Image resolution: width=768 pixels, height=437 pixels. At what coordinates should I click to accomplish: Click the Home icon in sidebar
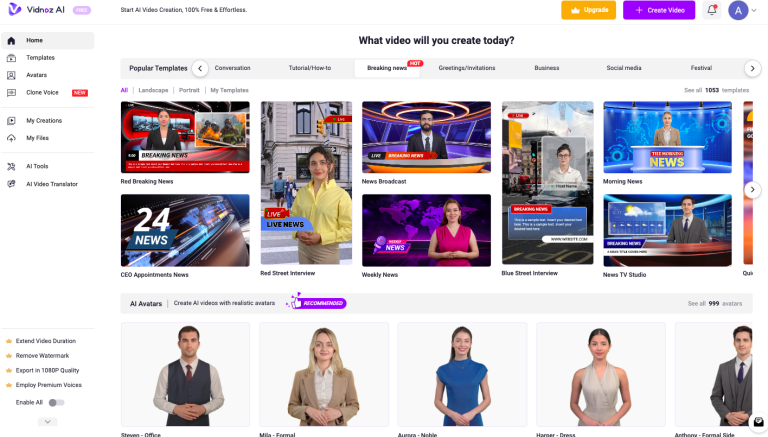(x=11, y=41)
